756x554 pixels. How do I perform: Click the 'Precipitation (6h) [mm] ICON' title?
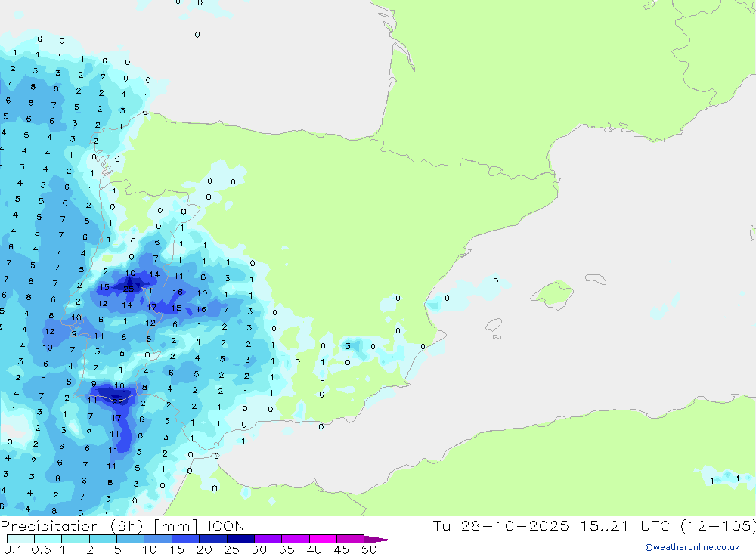(x=122, y=526)
